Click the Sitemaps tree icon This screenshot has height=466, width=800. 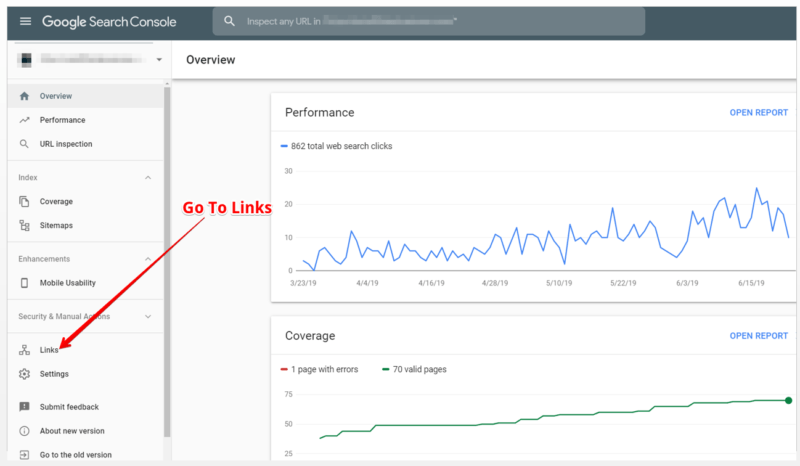pyautogui.click(x=24, y=225)
